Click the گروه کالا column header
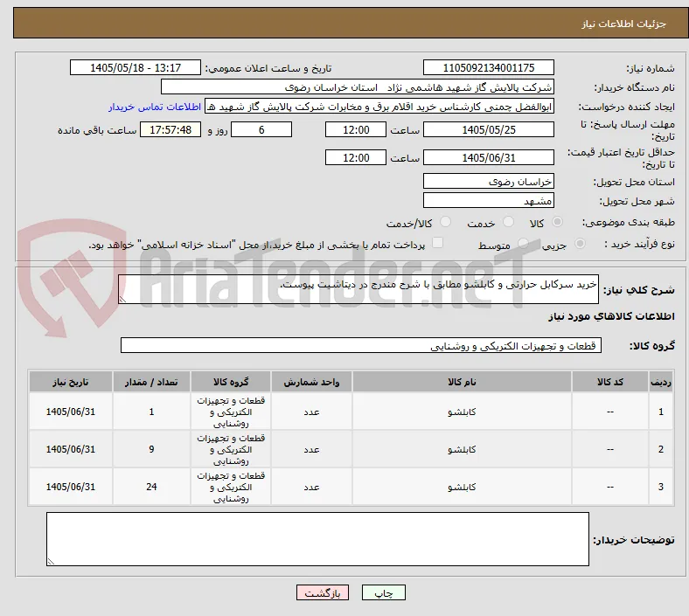The width and height of the screenshot is (689, 616). click(231, 382)
